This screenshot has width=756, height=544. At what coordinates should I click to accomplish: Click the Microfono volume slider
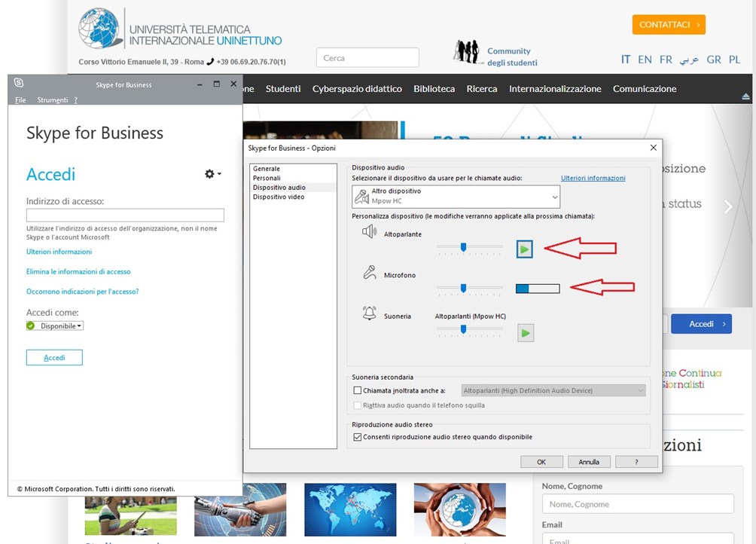tap(464, 288)
